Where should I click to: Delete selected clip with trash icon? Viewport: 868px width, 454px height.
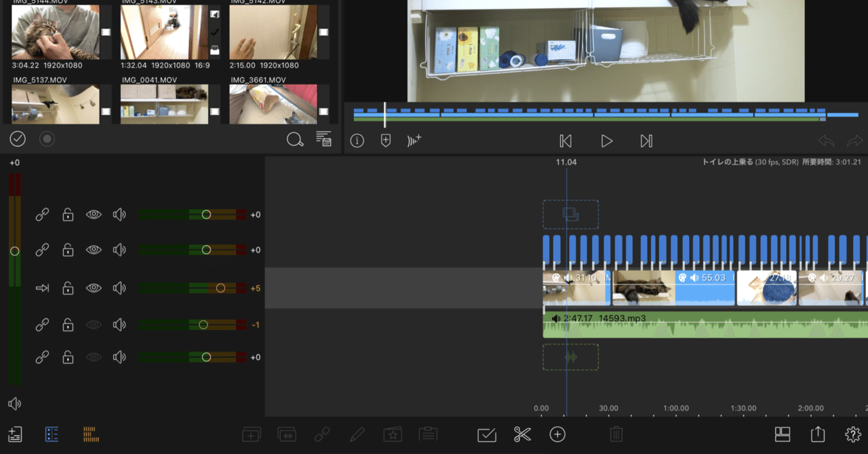(616, 434)
